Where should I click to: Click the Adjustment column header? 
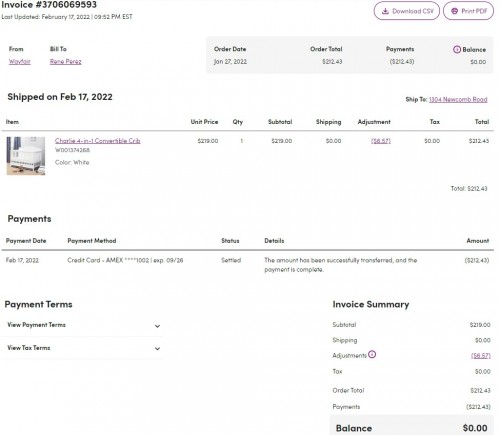[x=374, y=122]
